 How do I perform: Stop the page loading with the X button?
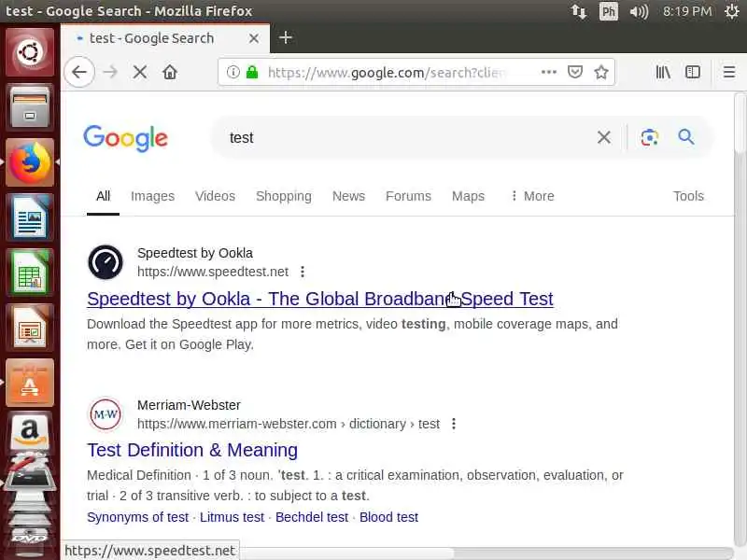pos(140,73)
